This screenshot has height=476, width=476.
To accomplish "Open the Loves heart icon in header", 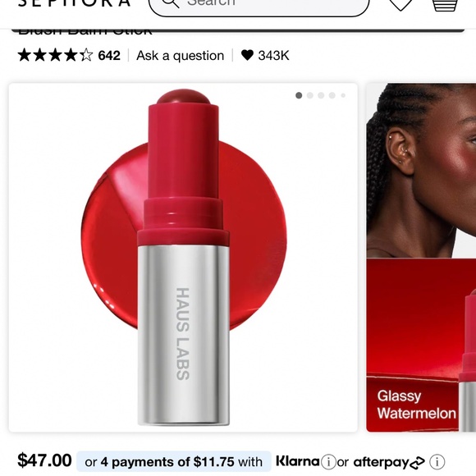I will pos(400,5).
